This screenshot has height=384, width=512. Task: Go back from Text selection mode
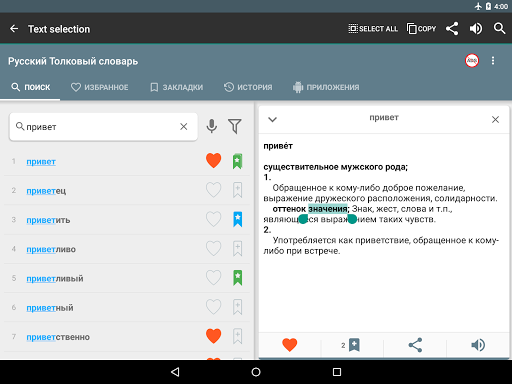click(14, 29)
